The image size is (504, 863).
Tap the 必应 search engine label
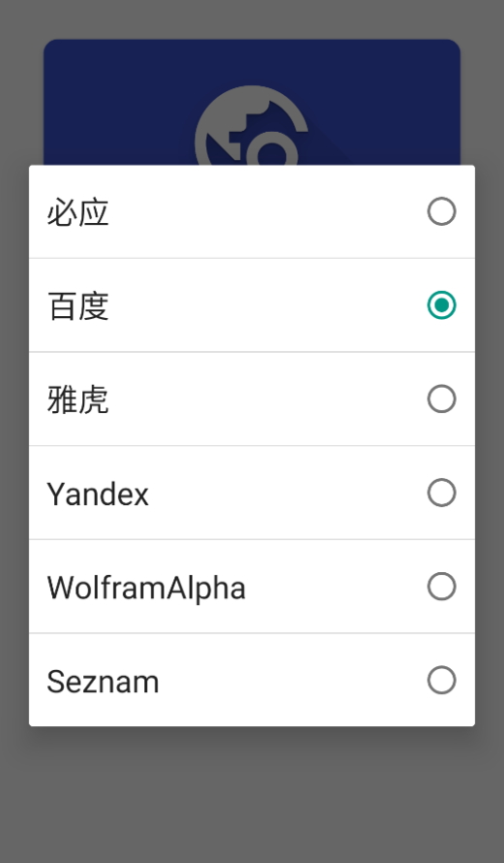tap(78, 212)
